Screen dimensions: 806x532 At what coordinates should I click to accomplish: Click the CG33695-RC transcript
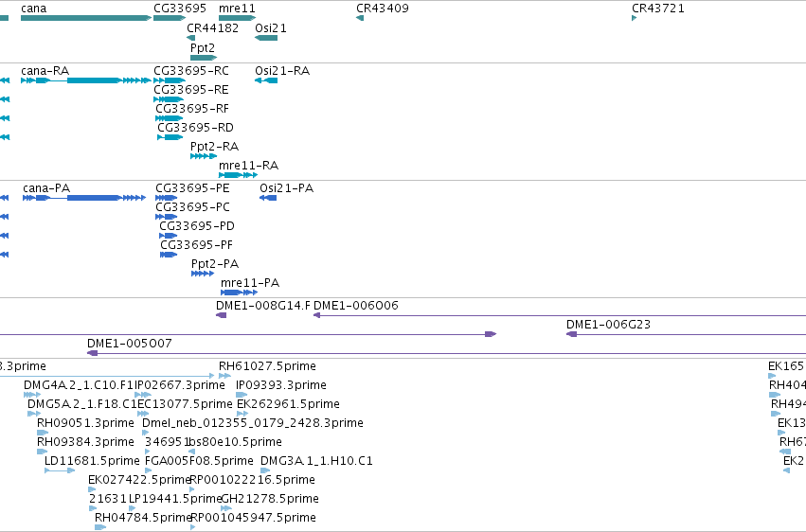[x=170, y=80]
